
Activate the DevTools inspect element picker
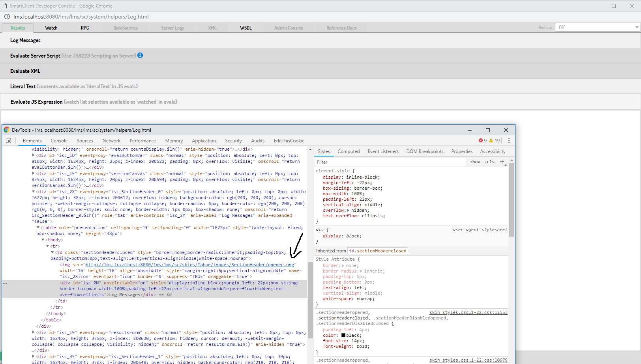(9, 141)
